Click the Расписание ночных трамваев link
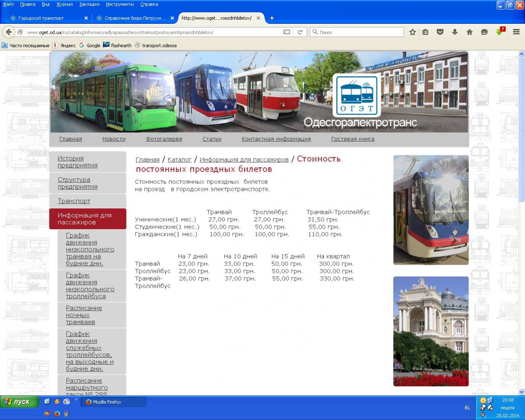Image resolution: width=525 pixels, height=420 pixels. pyautogui.click(x=84, y=315)
